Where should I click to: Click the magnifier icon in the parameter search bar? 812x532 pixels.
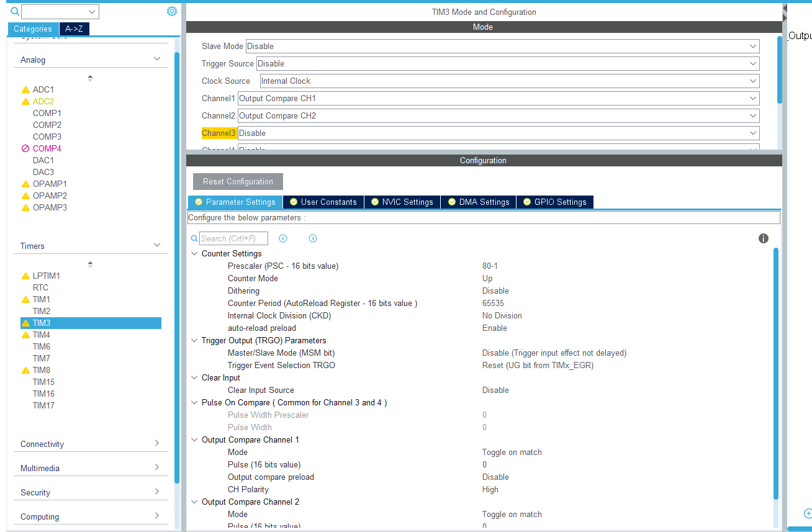[x=194, y=238]
